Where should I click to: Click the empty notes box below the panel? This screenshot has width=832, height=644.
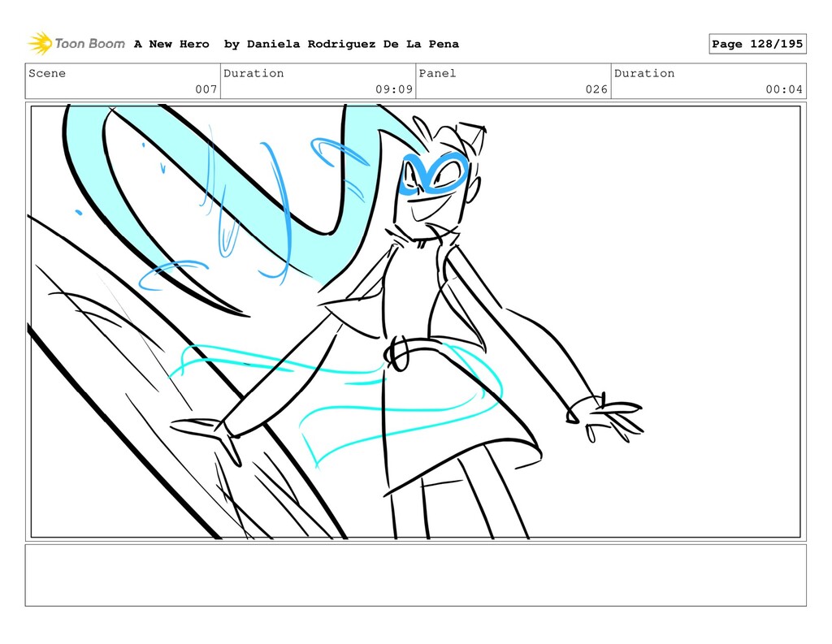tap(415, 575)
